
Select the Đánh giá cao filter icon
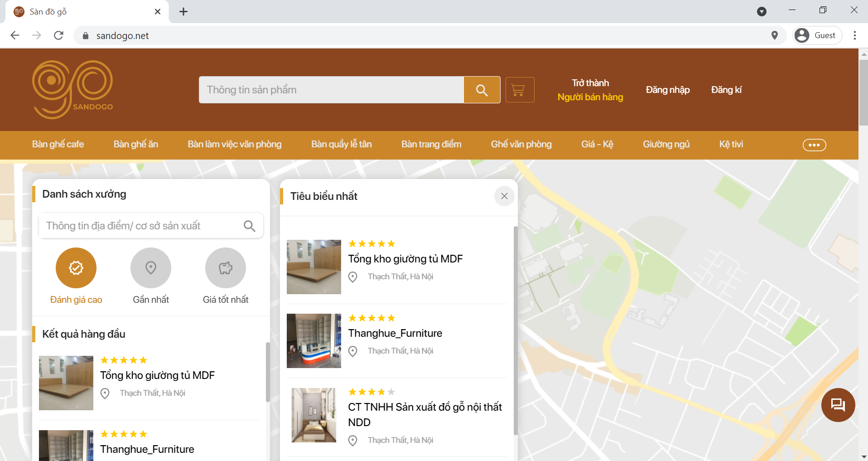tap(76, 268)
